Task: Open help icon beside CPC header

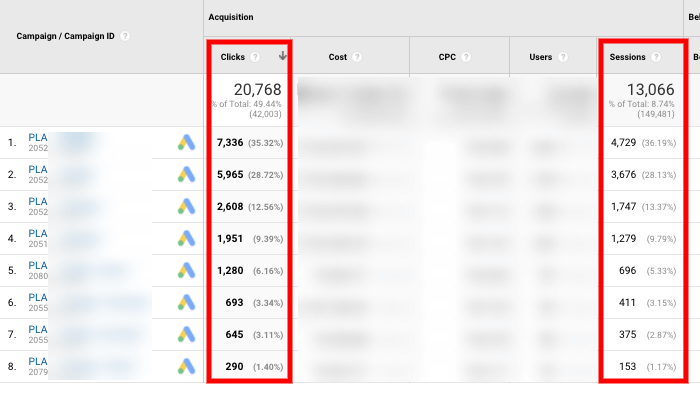Action: [x=466, y=57]
